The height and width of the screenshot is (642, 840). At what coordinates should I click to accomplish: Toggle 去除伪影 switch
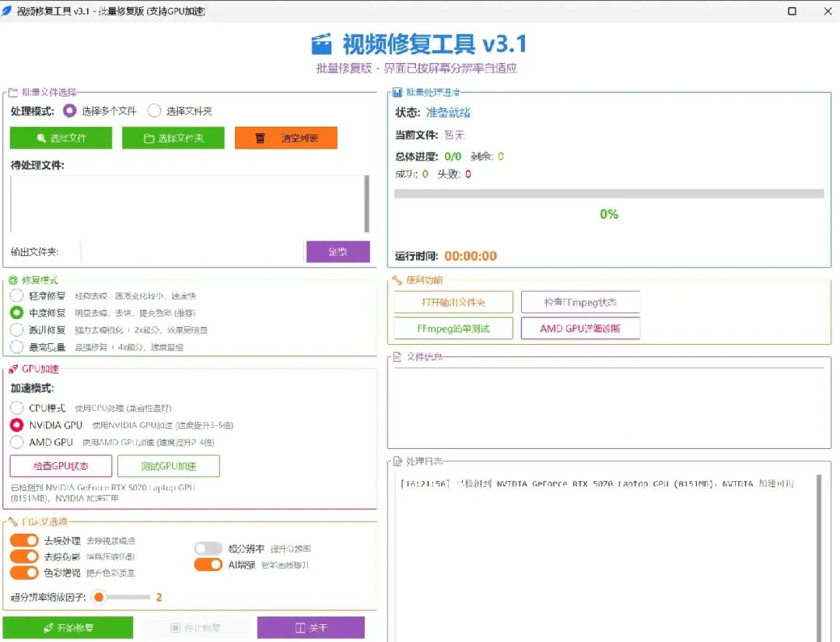(x=24, y=556)
